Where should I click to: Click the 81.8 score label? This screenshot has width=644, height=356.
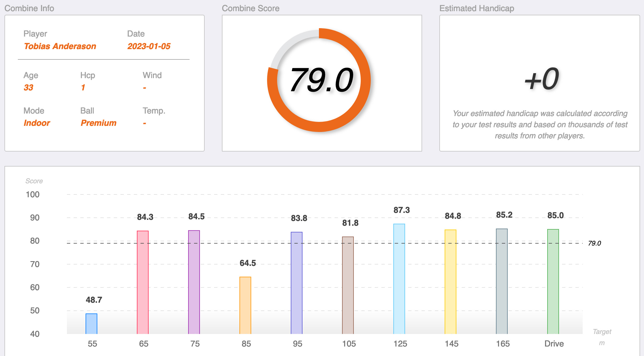point(350,223)
